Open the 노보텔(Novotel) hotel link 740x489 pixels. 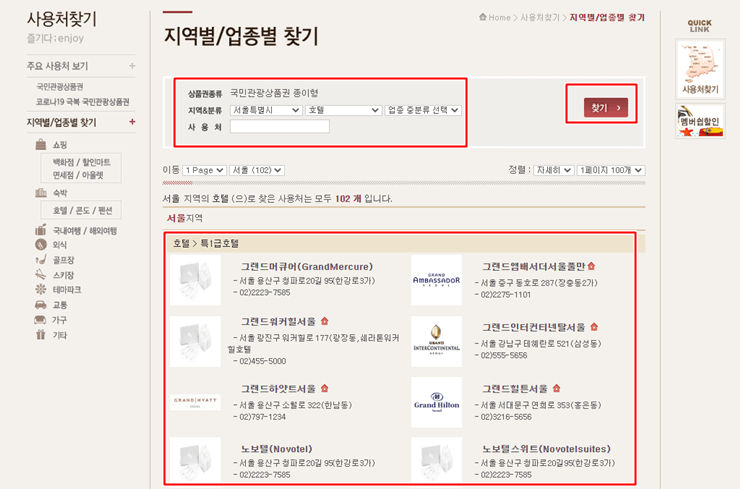277,449
